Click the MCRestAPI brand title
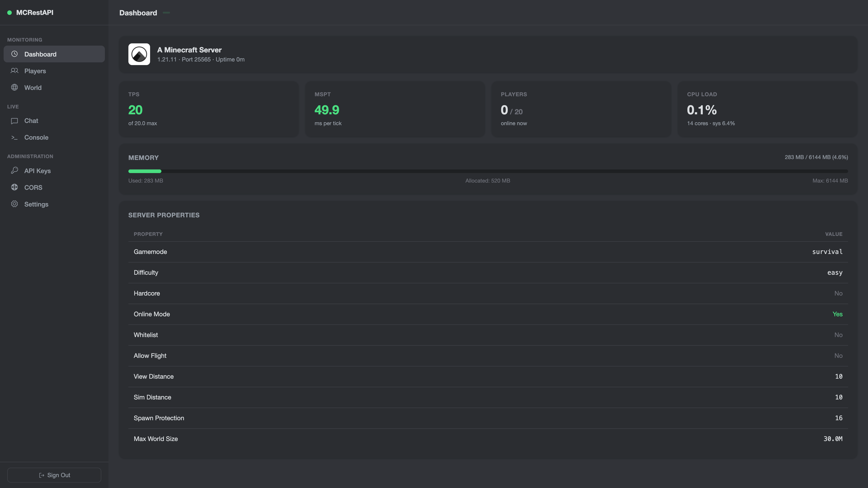This screenshot has width=868, height=488. click(x=35, y=12)
